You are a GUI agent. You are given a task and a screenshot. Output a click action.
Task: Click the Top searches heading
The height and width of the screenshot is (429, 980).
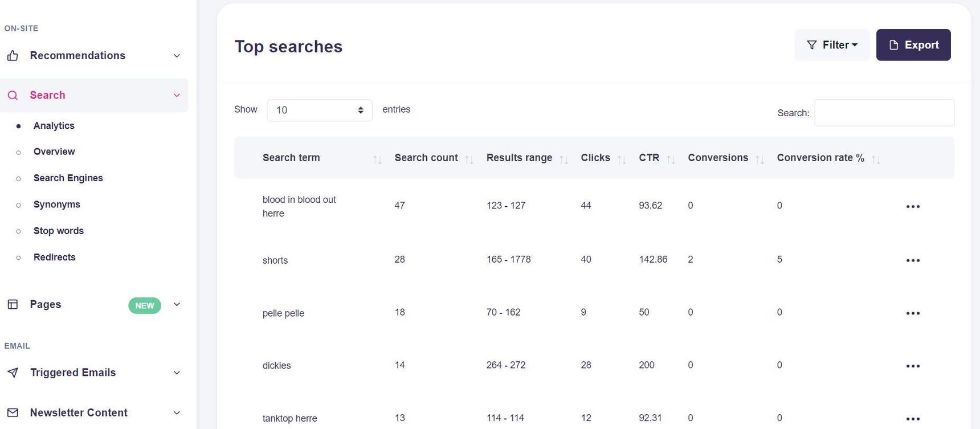pos(288,46)
